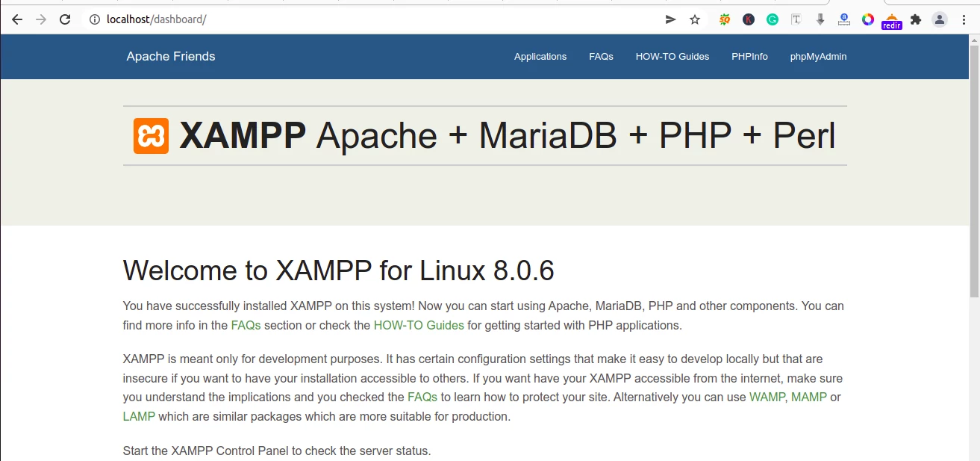
Task: Click 'Start the XAMPP Control Panel' text line
Action: [277, 451]
